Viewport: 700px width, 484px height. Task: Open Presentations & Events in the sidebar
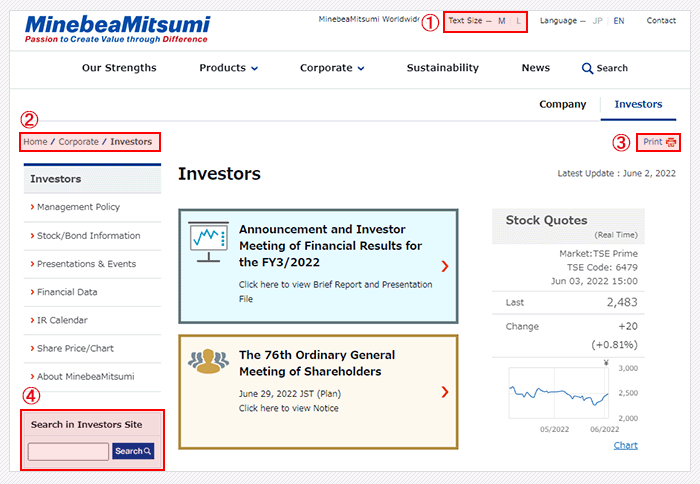click(86, 264)
